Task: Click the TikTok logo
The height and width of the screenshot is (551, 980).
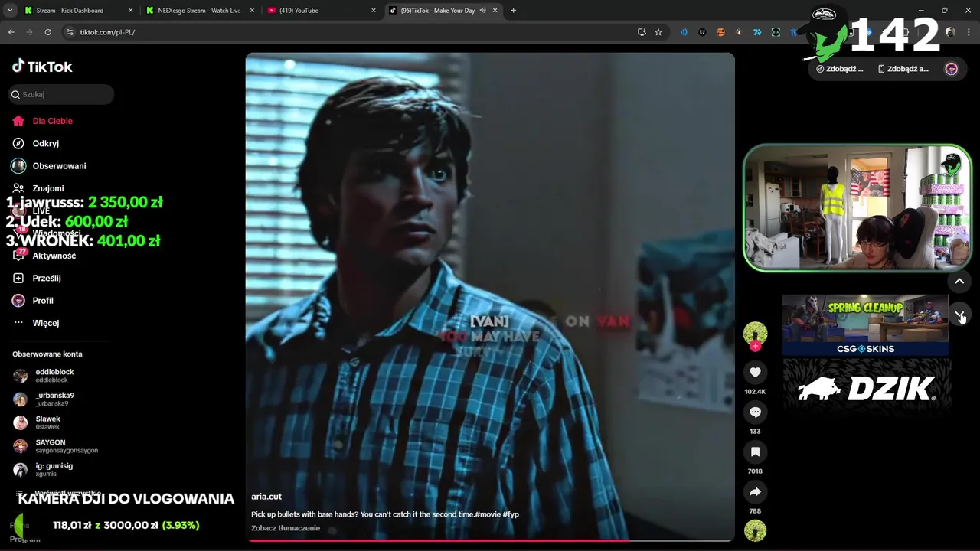Action: click(42, 67)
